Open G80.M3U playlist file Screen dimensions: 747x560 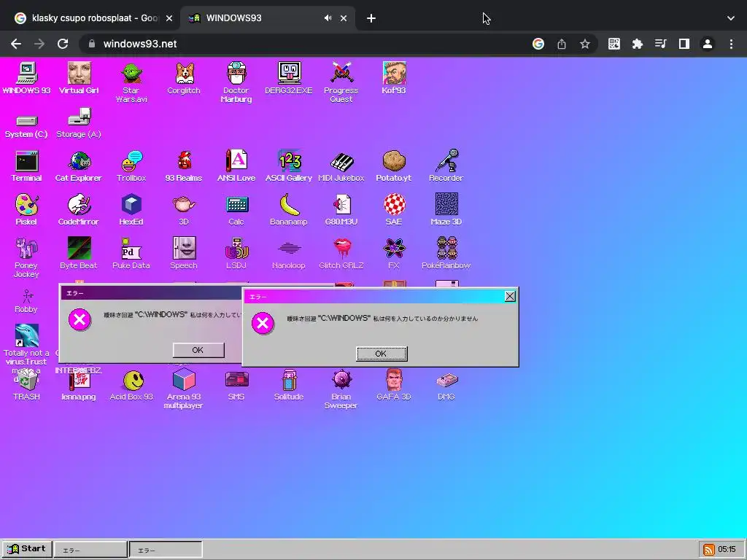point(341,209)
